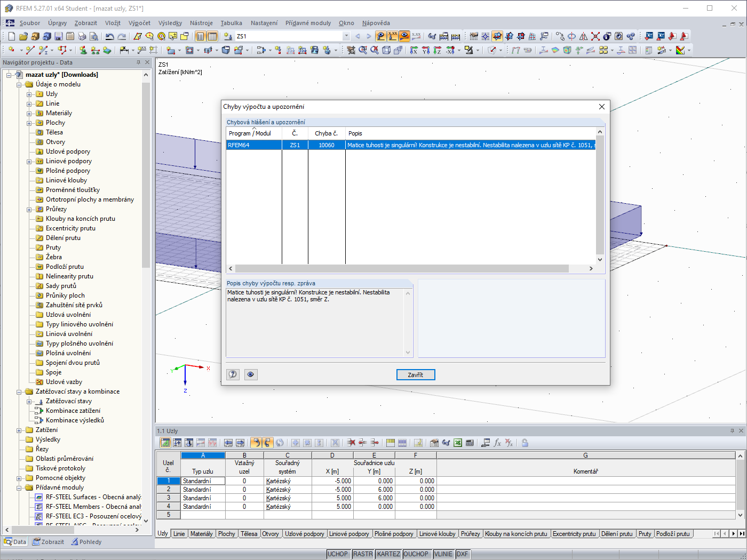Click the new line tool icon
The image size is (747, 560).
(30, 50)
